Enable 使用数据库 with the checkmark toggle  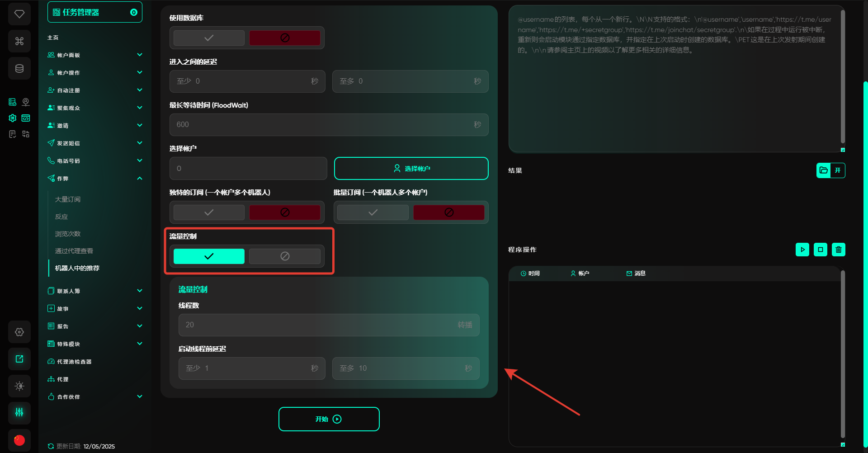(209, 38)
